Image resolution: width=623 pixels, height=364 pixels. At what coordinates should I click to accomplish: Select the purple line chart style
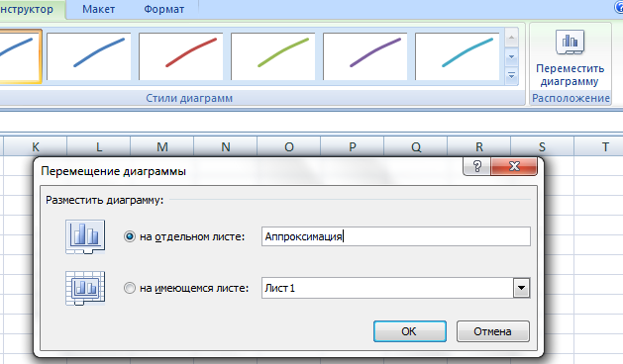pyautogui.click(x=365, y=56)
